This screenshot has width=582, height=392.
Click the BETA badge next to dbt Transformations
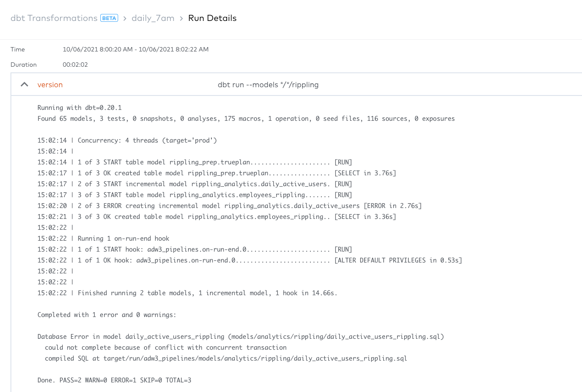(x=109, y=18)
